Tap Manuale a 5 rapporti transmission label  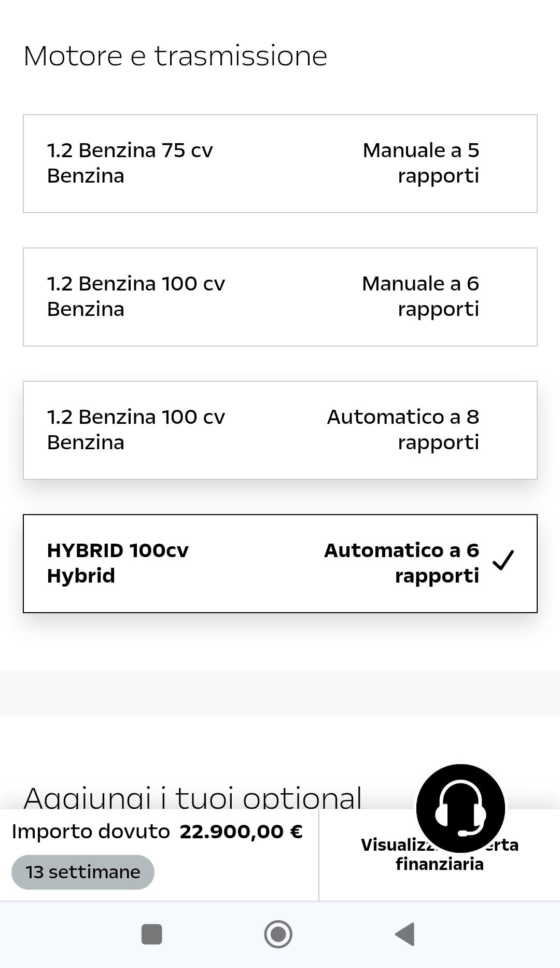click(x=421, y=163)
